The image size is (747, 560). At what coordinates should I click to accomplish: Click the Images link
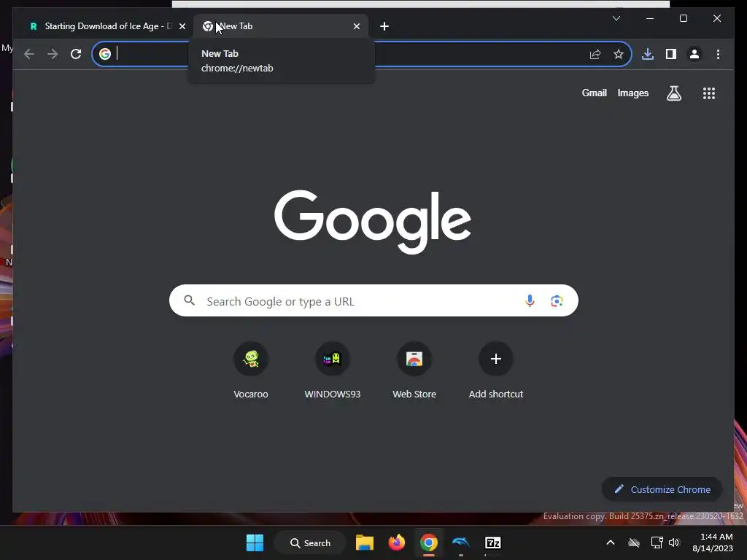[632, 93]
